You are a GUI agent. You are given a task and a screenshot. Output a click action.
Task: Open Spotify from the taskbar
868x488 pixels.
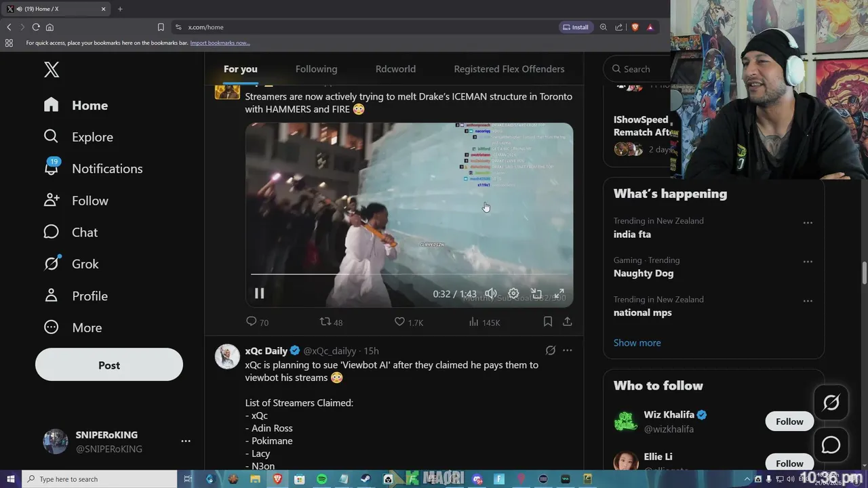[x=322, y=479]
